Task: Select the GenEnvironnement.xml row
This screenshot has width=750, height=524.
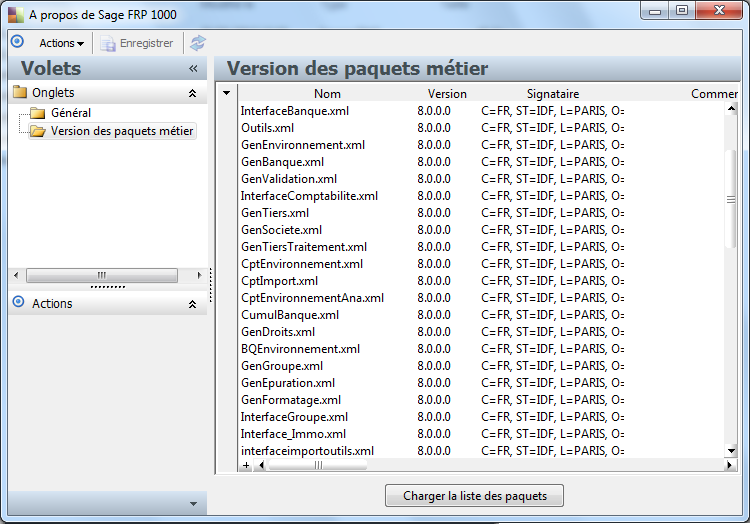Action: click(481, 145)
